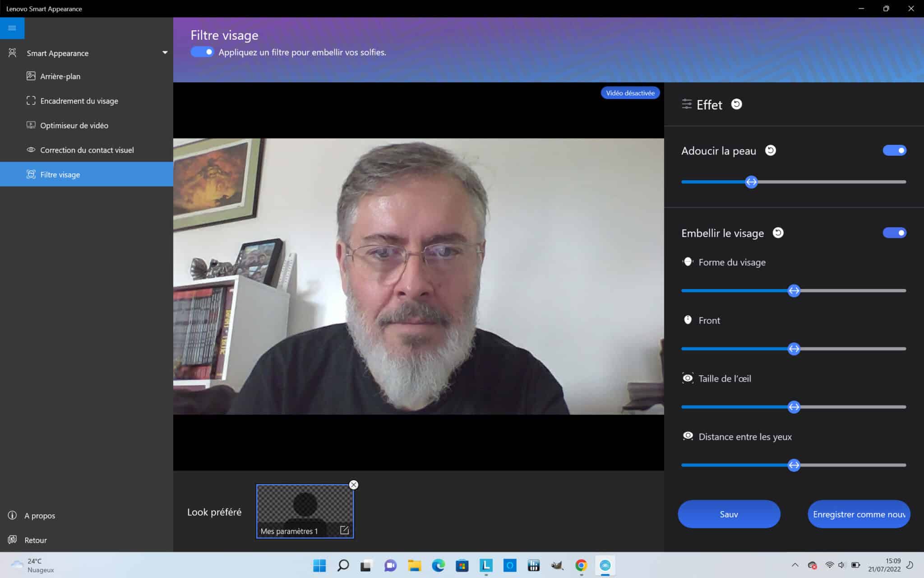
Task: Open Google Chrome from taskbar
Action: pyautogui.click(x=581, y=565)
